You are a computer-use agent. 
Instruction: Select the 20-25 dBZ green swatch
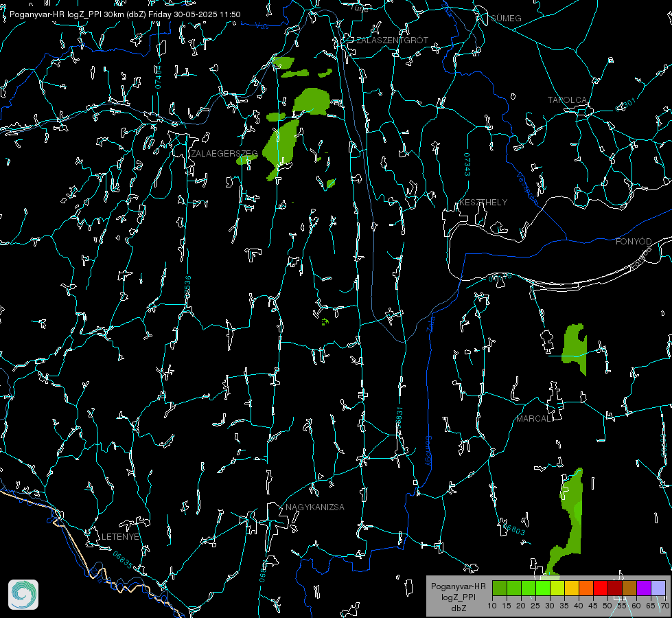529,588
